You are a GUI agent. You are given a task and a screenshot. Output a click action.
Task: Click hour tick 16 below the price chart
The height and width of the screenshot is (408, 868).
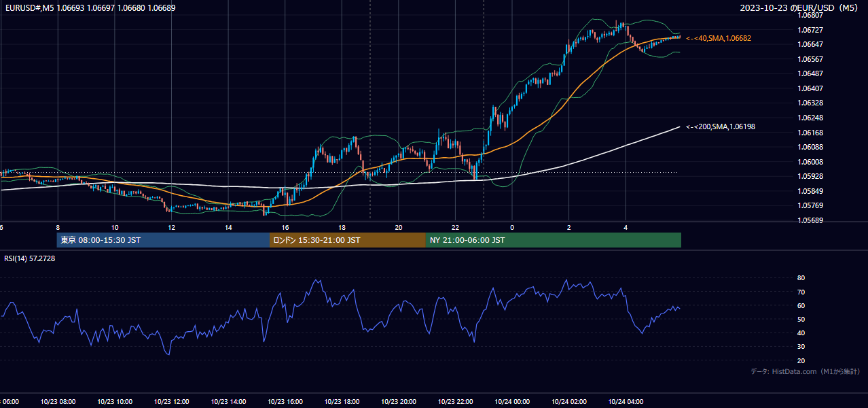[285, 227]
